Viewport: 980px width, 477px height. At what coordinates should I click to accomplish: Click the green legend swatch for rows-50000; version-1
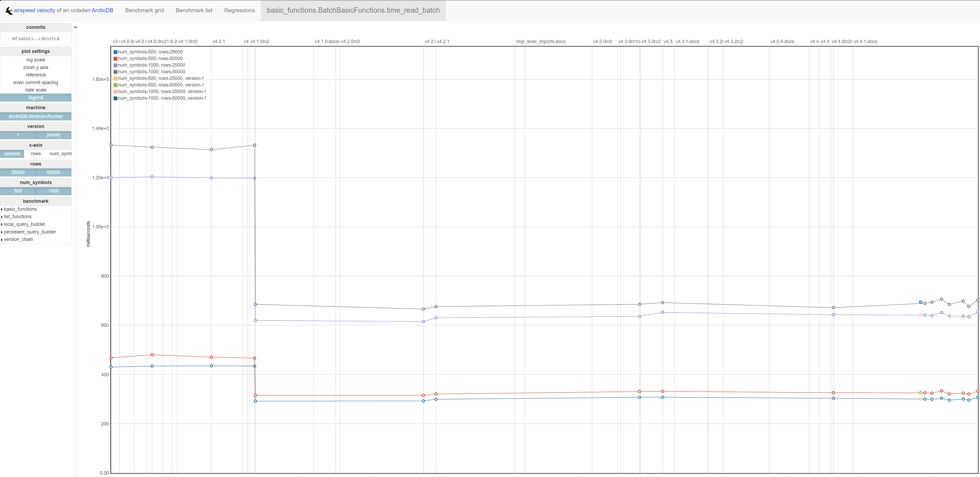click(115, 85)
